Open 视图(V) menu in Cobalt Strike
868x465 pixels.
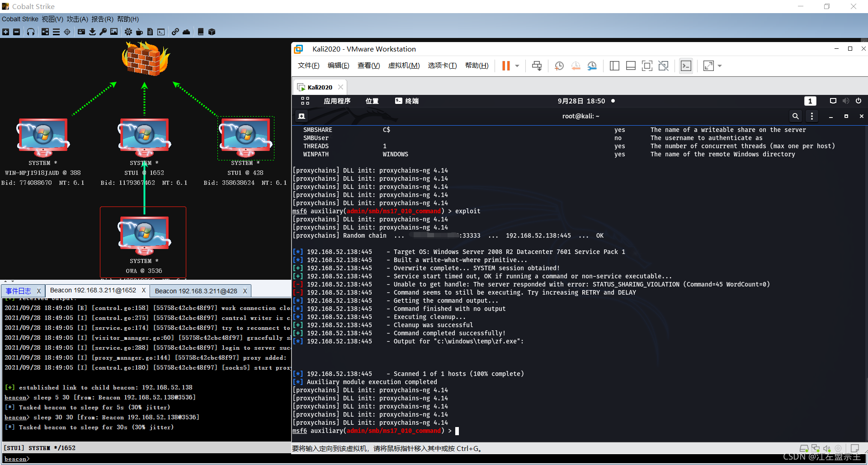point(52,19)
